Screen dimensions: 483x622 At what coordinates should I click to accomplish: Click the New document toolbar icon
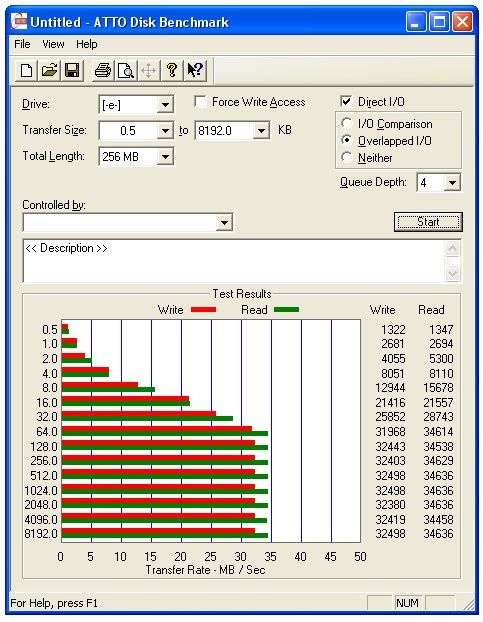pyautogui.click(x=27, y=71)
